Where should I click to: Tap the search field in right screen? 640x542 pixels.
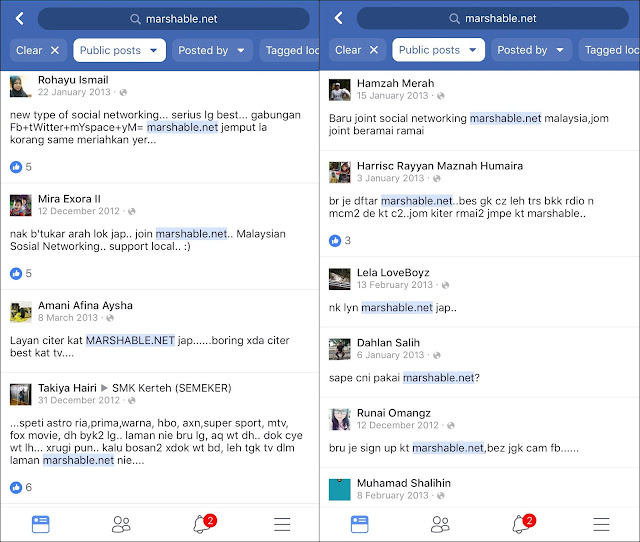point(493,18)
